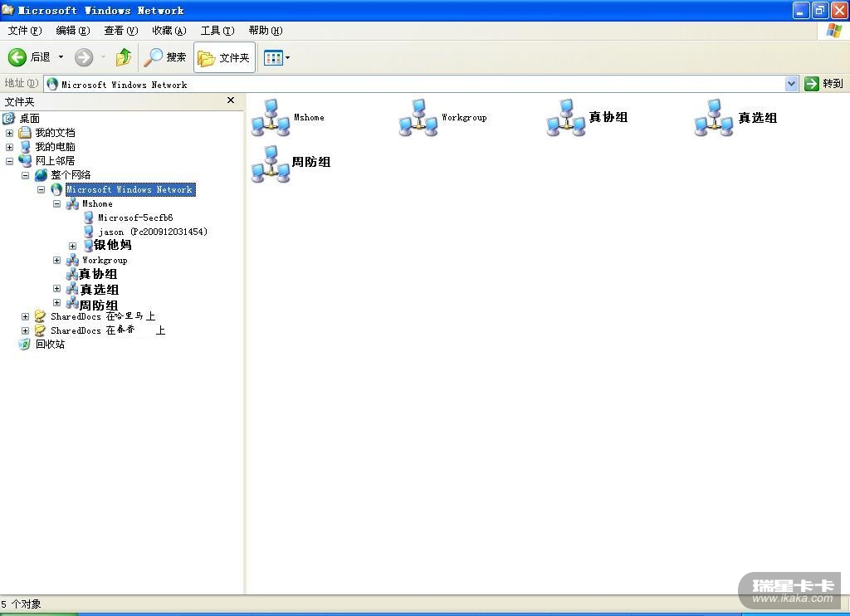Select SharedDocs 在哈里马上 share icon
850x616 pixels.
tap(40, 315)
